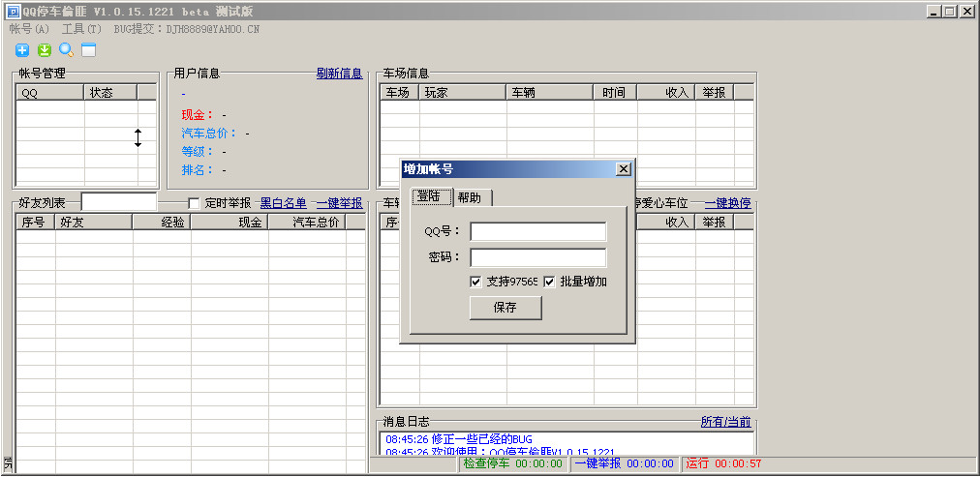Screen dimensions: 980x477
Task: Open the 黑白名单 link
Action: click(x=283, y=203)
